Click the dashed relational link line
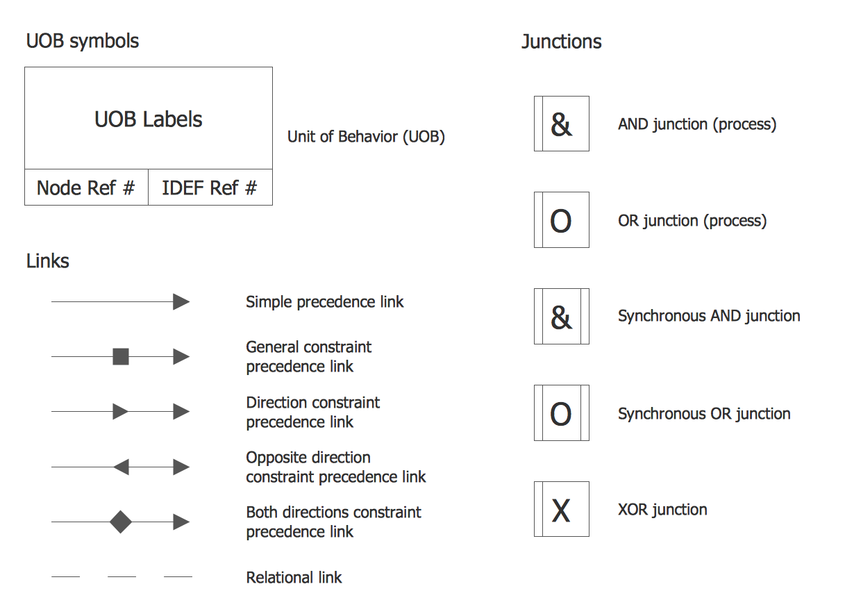Image resolution: width=845 pixels, height=616 pixels. (x=122, y=576)
